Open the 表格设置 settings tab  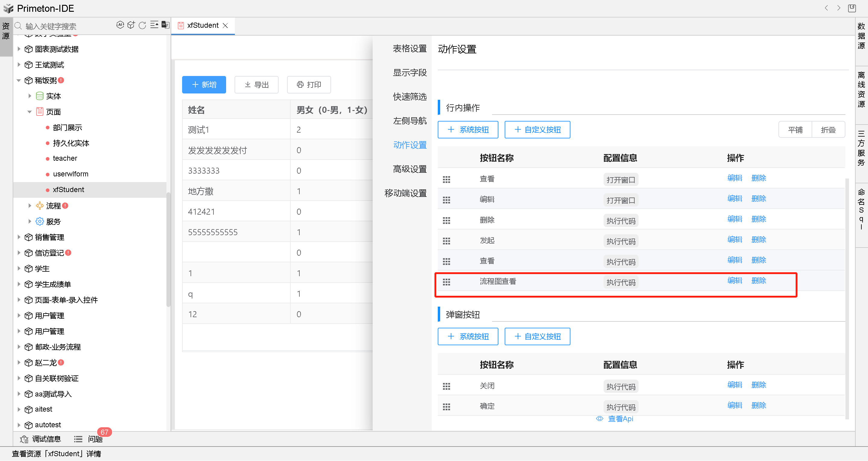click(409, 49)
